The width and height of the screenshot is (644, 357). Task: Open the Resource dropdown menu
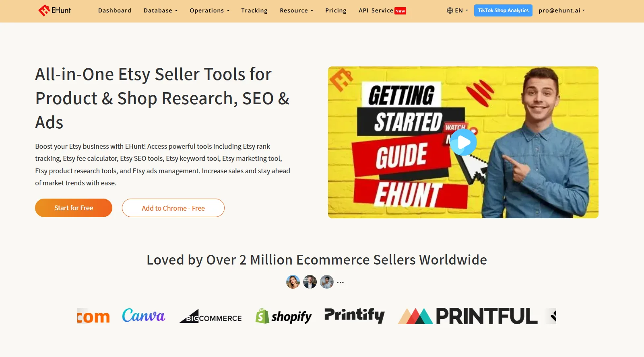coord(297,10)
